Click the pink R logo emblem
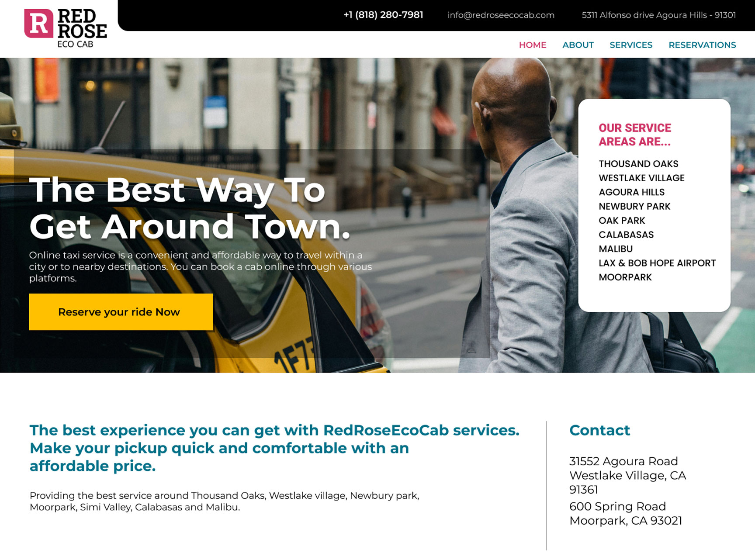755x560 pixels. (x=38, y=24)
